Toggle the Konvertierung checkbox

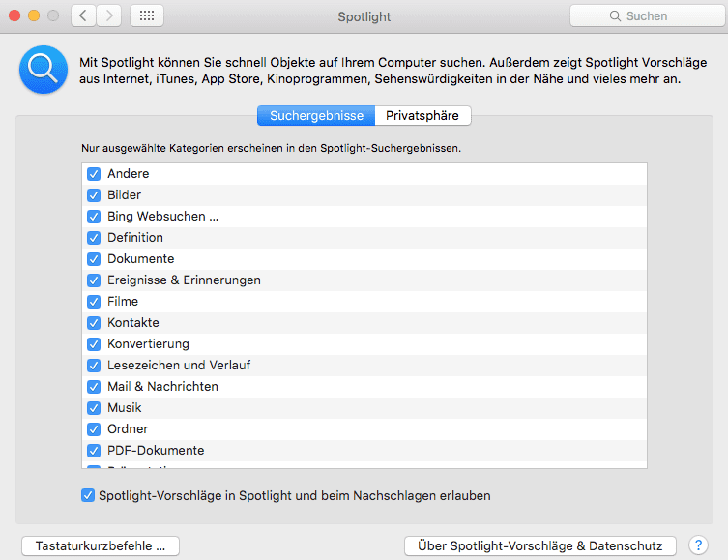click(94, 344)
